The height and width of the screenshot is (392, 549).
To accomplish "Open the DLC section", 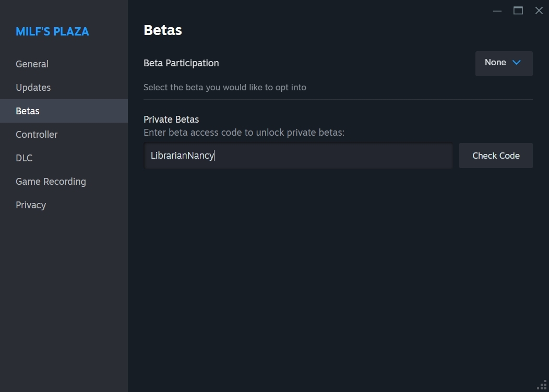I will coord(24,158).
